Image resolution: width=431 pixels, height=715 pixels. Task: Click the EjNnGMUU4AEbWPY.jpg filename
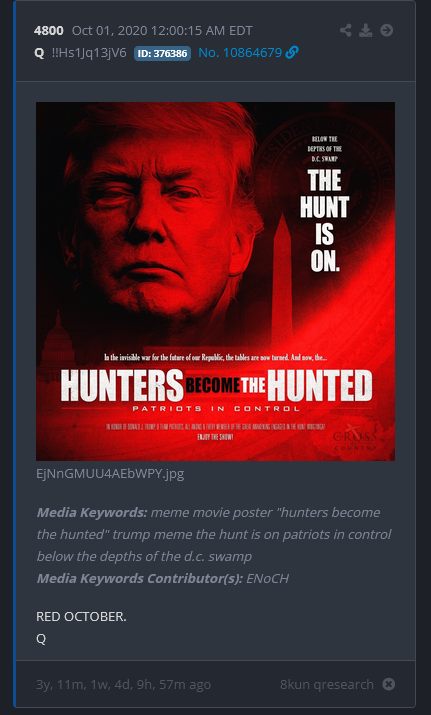click(x=110, y=473)
